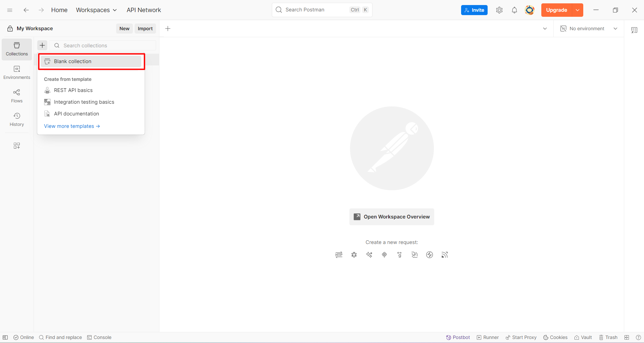Image resolution: width=644 pixels, height=343 pixels.
Task: Open Postbot from the status bar
Action: (x=458, y=337)
